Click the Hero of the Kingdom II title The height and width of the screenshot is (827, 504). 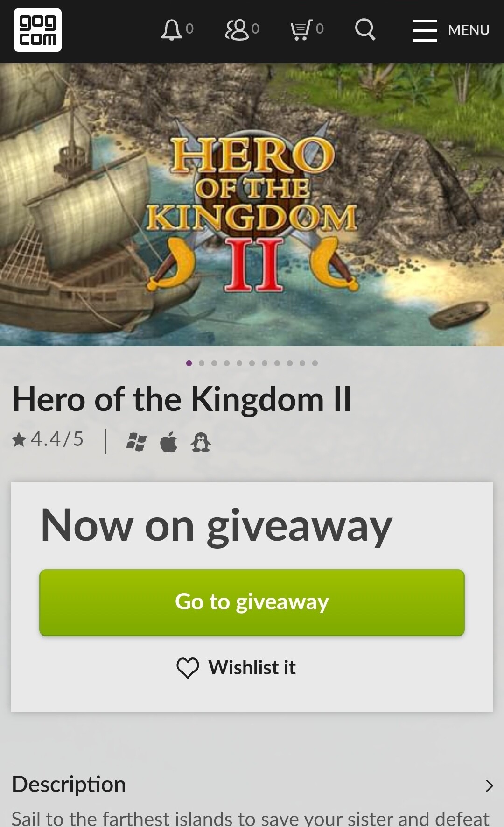point(182,400)
